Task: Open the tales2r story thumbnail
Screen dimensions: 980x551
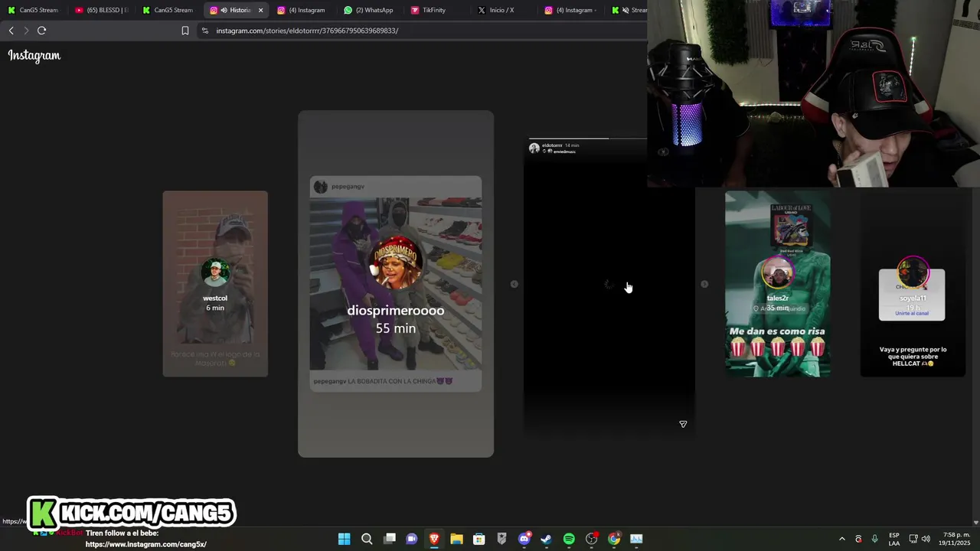Action: 778,284
